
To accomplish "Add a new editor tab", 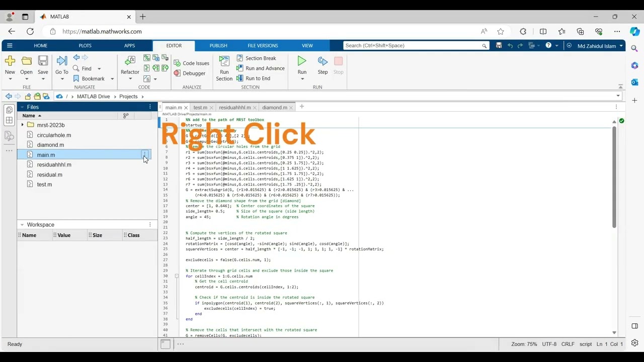I will 302,107.
